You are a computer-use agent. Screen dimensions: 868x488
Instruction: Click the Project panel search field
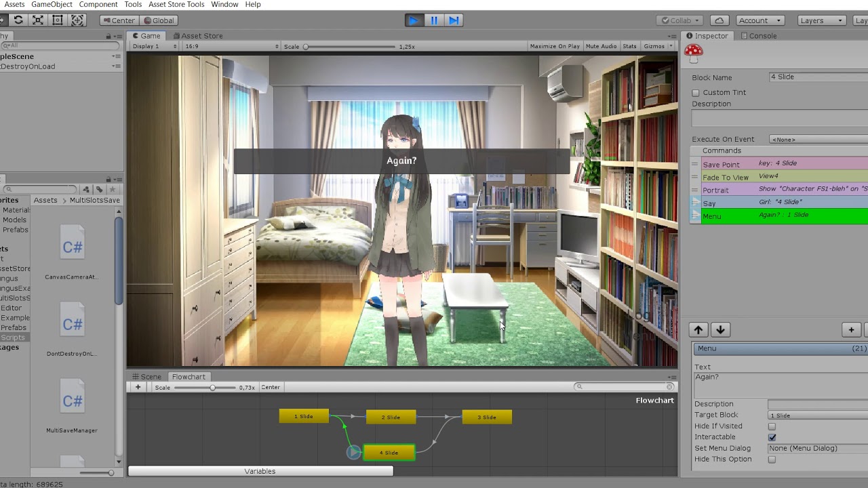[x=41, y=189]
